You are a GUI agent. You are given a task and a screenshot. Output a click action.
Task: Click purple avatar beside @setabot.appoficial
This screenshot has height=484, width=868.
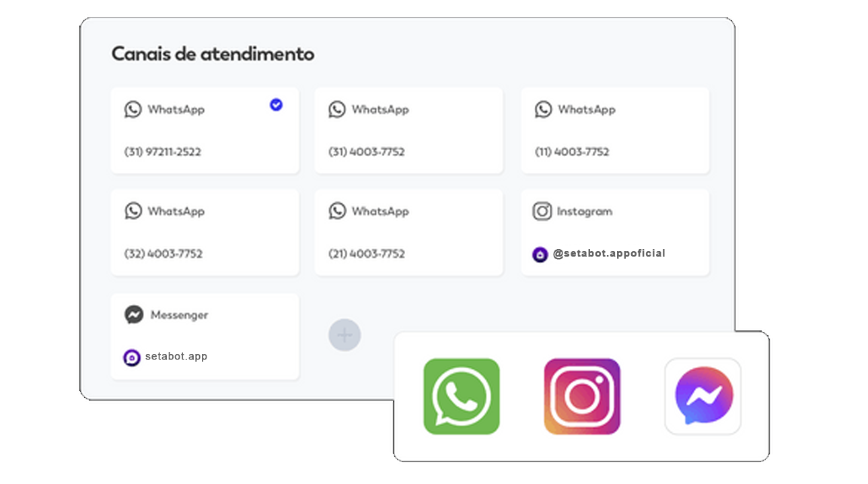[x=540, y=254]
